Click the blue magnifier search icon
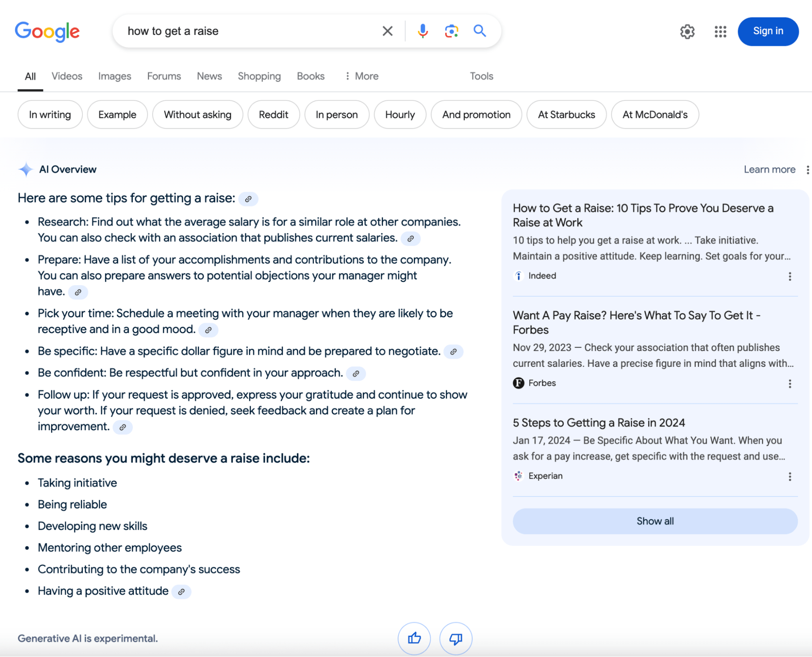This screenshot has height=657, width=812. coord(480,31)
